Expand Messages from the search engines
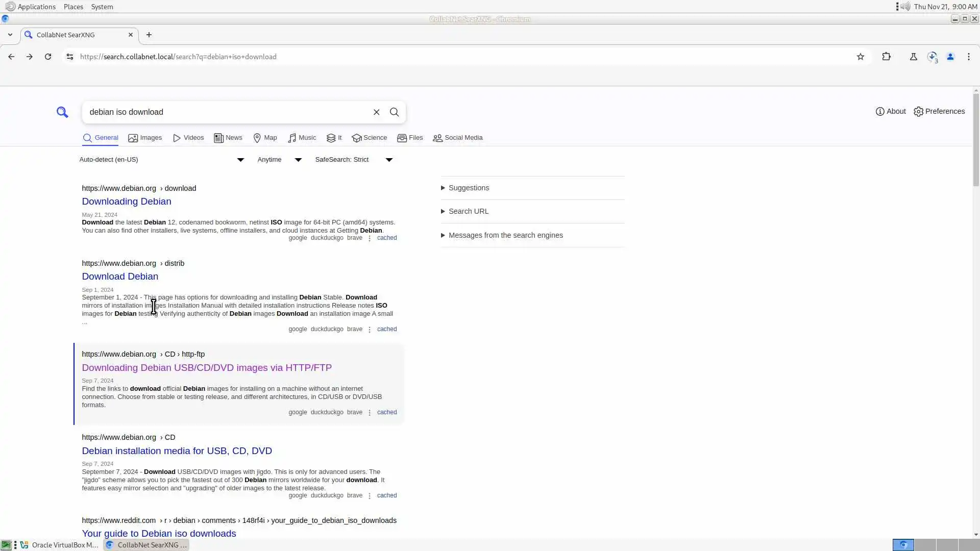 505,235
